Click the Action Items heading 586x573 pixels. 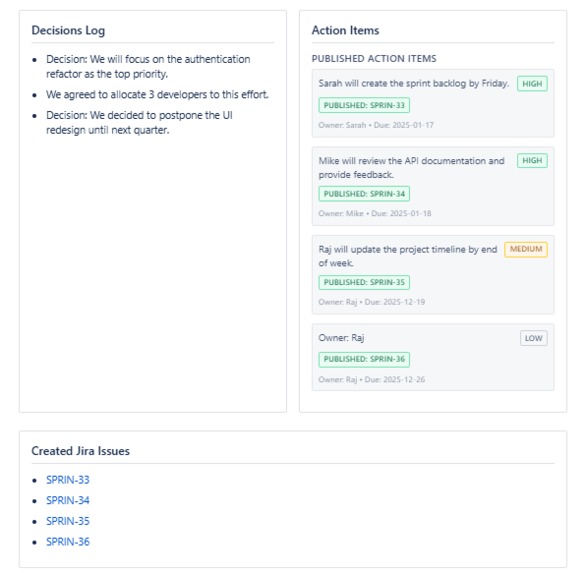point(345,30)
